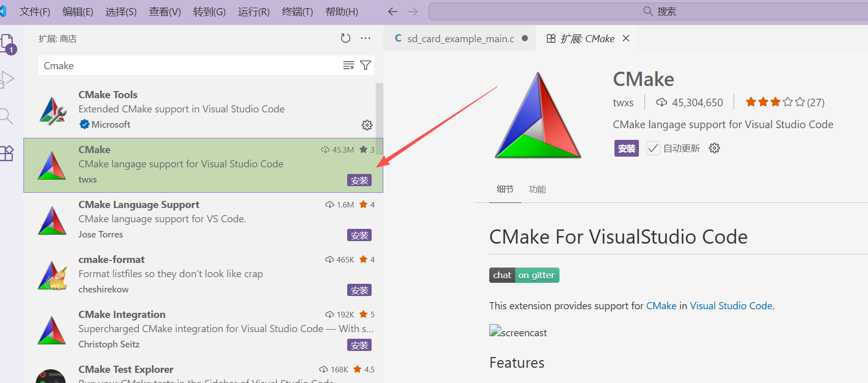Install CMake Language Support by Jose Torres
The width and height of the screenshot is (868, 383).
[x=359, y=235]
